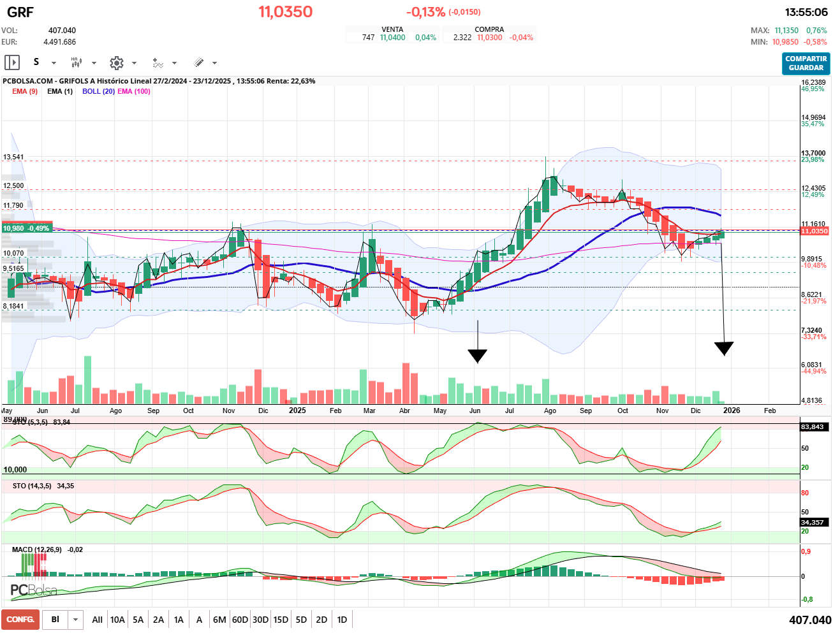Click the VENTA price 11,0400
This screenshot has width=840, height=633.
tap(392, 38)
